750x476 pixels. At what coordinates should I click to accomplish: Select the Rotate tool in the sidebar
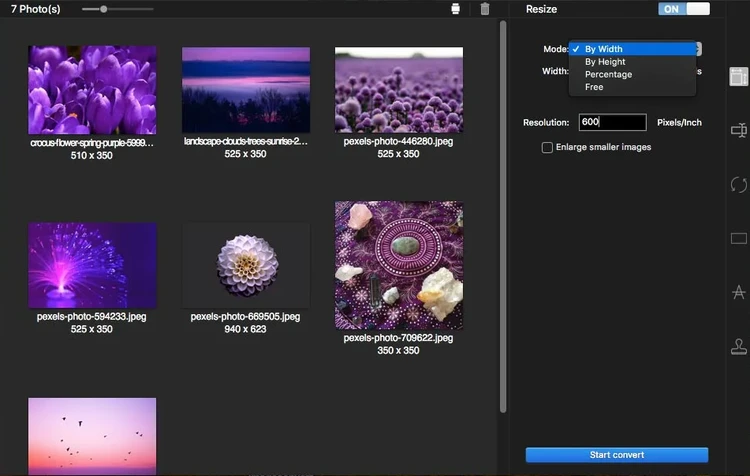coord(739,185)
